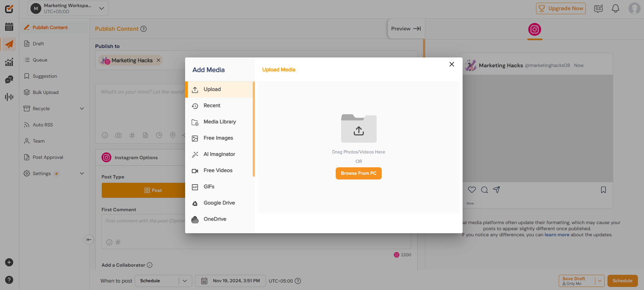Open the user profile avatar
The height and width of the screenshot is (290, 644).
634,8
